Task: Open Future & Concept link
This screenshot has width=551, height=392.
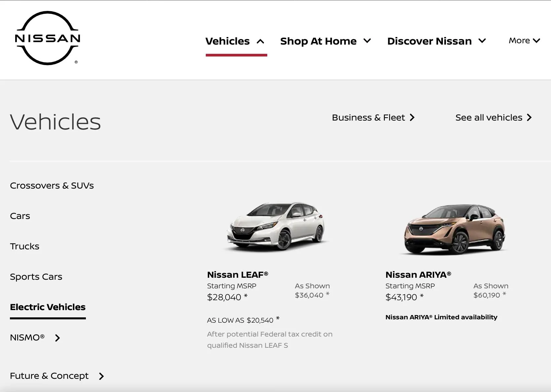Action: click(x=49, y=376)
